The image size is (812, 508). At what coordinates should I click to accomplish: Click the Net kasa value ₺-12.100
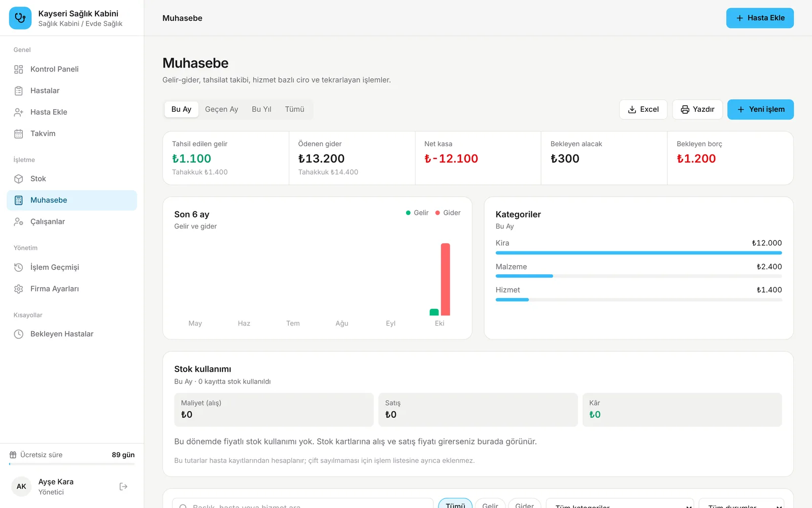(451, 158)
